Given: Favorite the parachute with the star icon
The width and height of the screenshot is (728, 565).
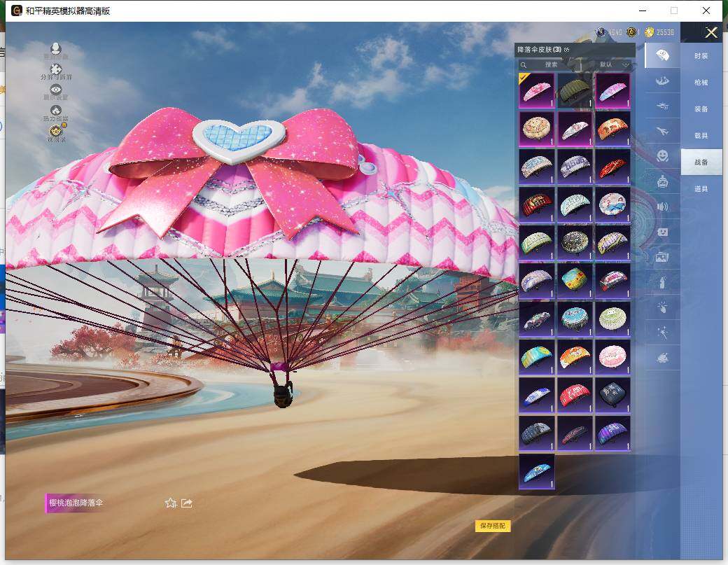Looking at the screenshot, I should pos(170,503).
